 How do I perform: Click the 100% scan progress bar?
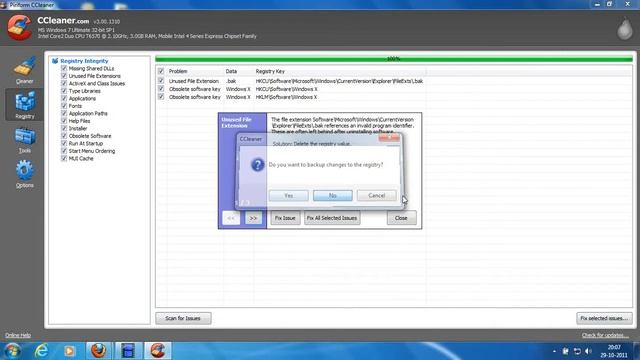[x=394, y=59]
